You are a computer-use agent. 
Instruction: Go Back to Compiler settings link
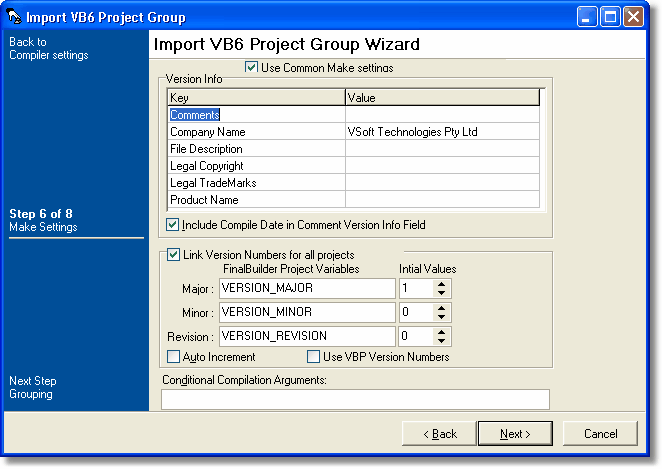49,49
